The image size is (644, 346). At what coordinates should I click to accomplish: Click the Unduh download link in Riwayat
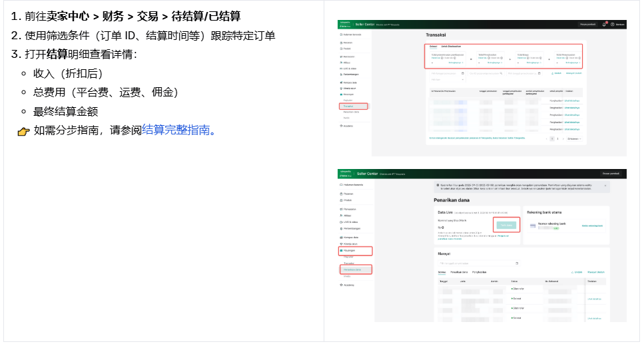[x=577, y=273]
